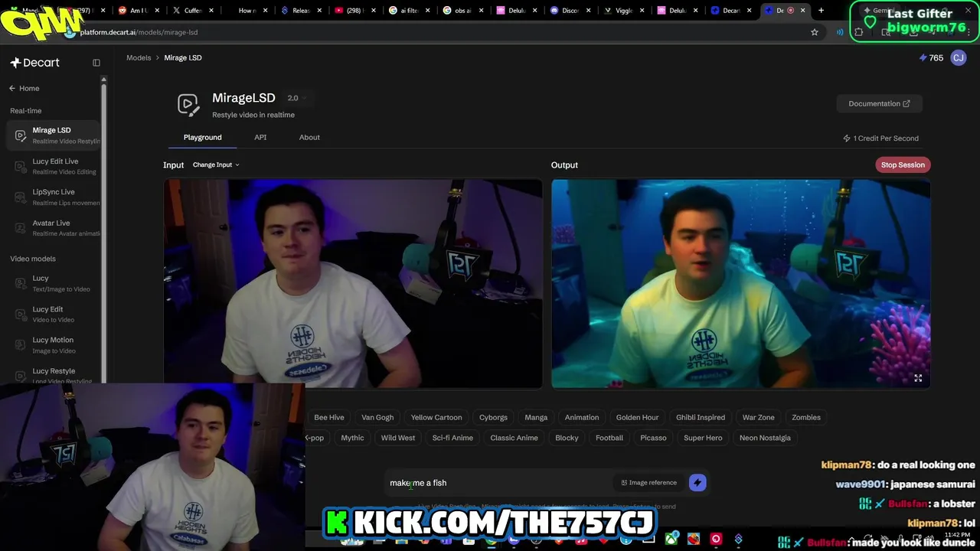Click the Image reference button

pos(649,483)
